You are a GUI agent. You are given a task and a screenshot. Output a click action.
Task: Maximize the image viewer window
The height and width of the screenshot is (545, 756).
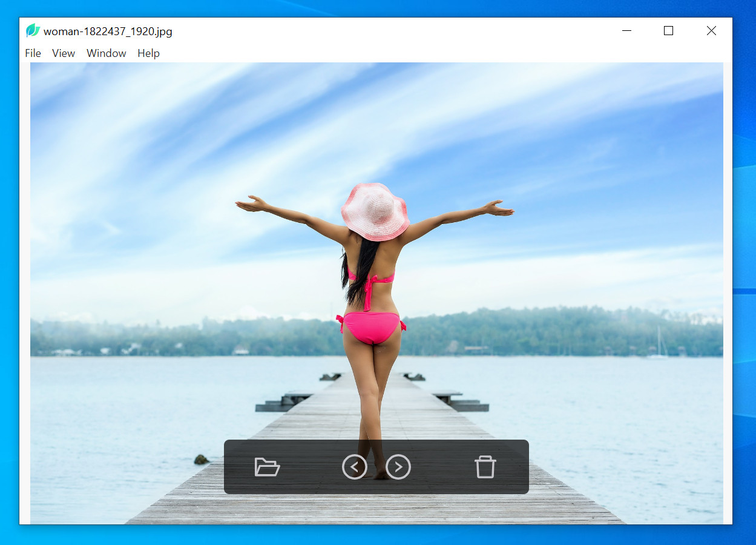click(x=668, y=31)
